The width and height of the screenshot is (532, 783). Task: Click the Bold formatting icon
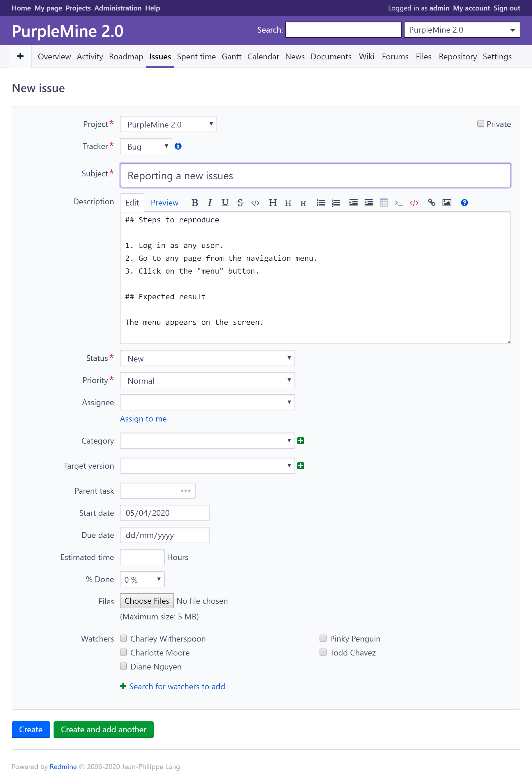click(194, 203)
